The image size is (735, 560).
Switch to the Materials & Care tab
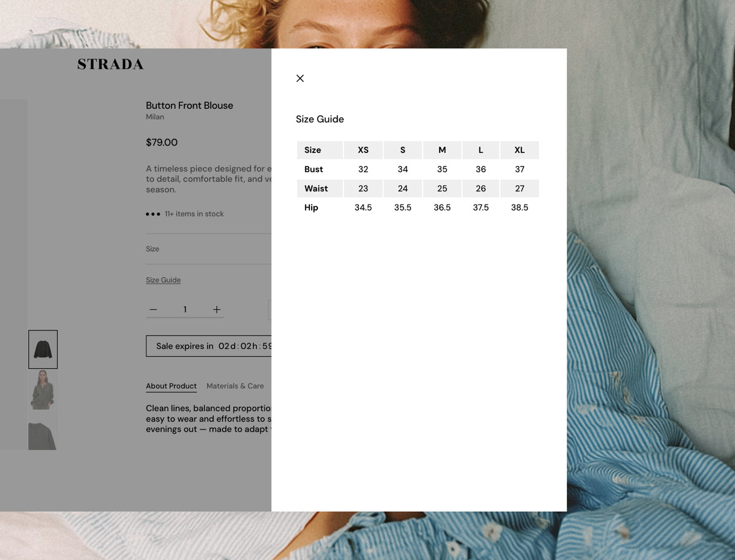(x=235, y=386)
